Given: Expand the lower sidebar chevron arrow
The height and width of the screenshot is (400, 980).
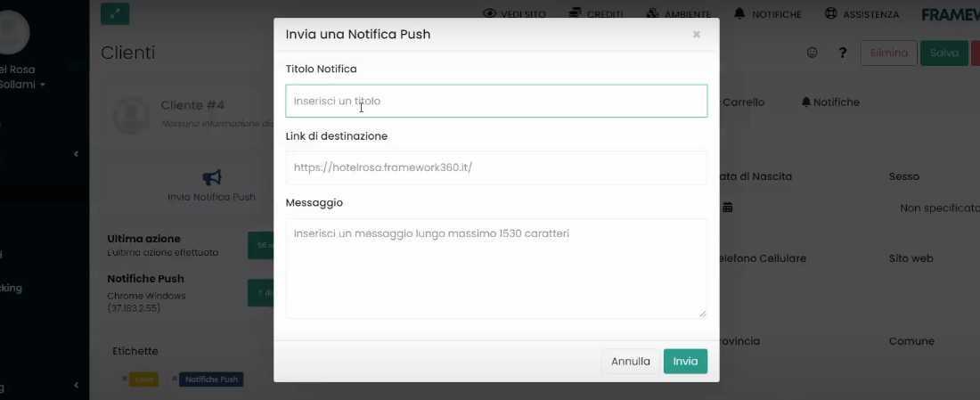Looking at the screenshot, I should coord(76,386).
